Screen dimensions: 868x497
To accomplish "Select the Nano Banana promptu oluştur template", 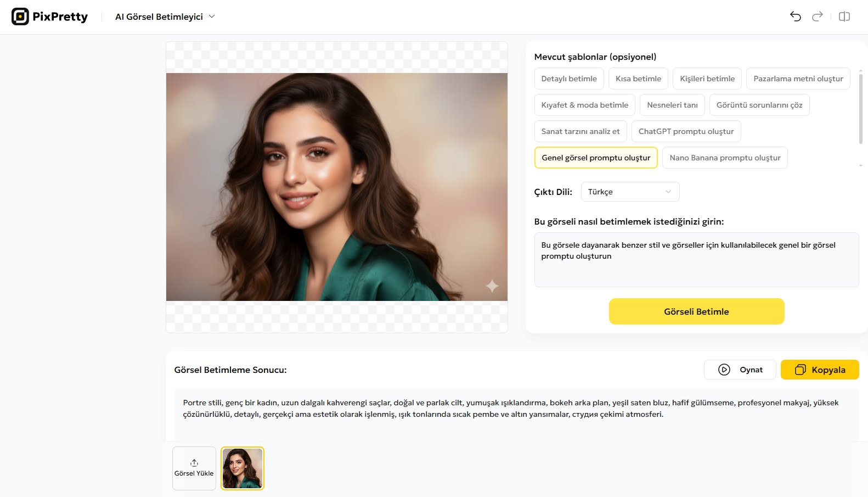I will click(x=725, y=158).
